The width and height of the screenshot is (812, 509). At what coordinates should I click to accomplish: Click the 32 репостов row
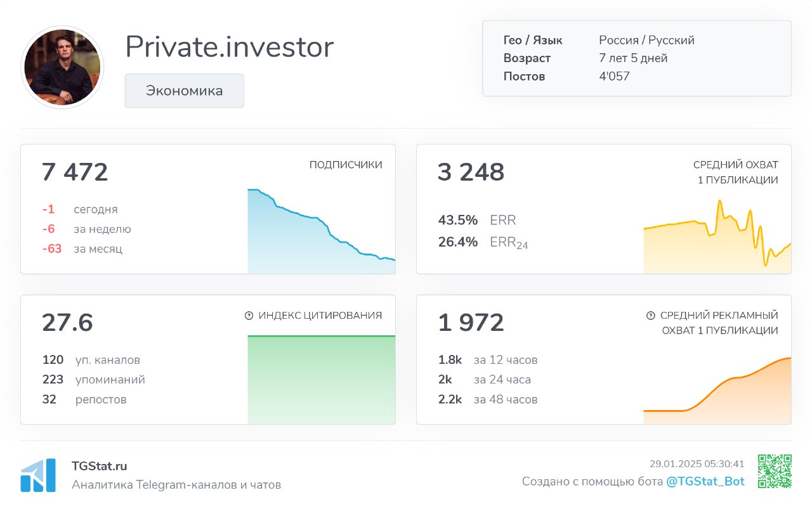point(84,399)
